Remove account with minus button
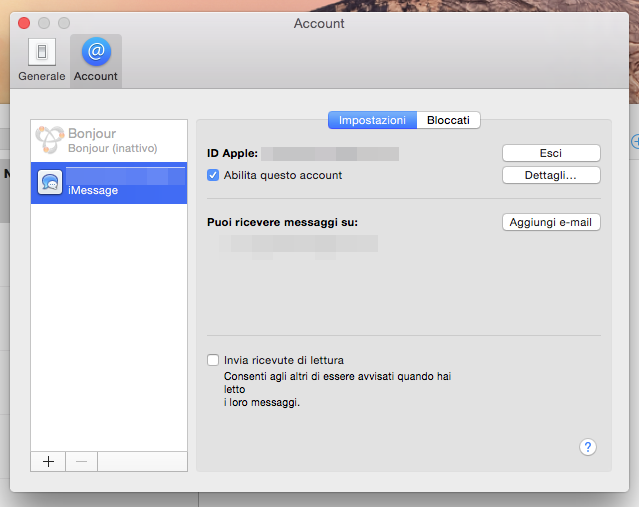The image size is (639, 507). [81, 461]
